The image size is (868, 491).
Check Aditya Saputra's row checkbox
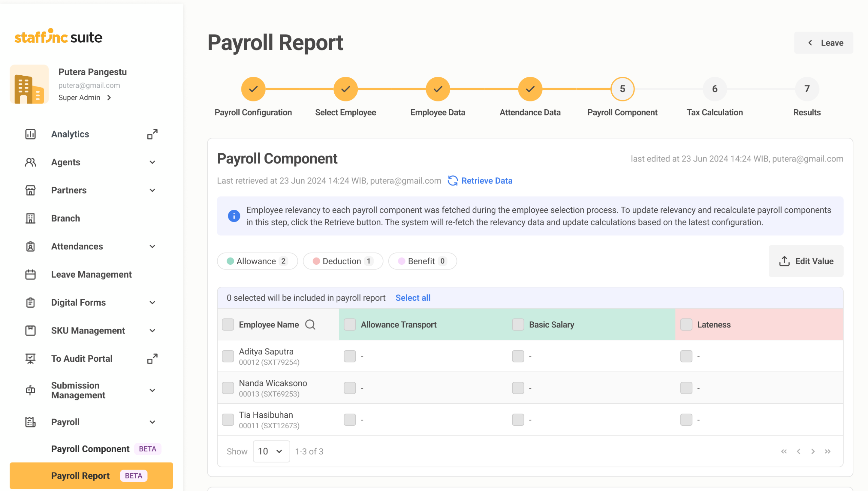coord(228,356)
